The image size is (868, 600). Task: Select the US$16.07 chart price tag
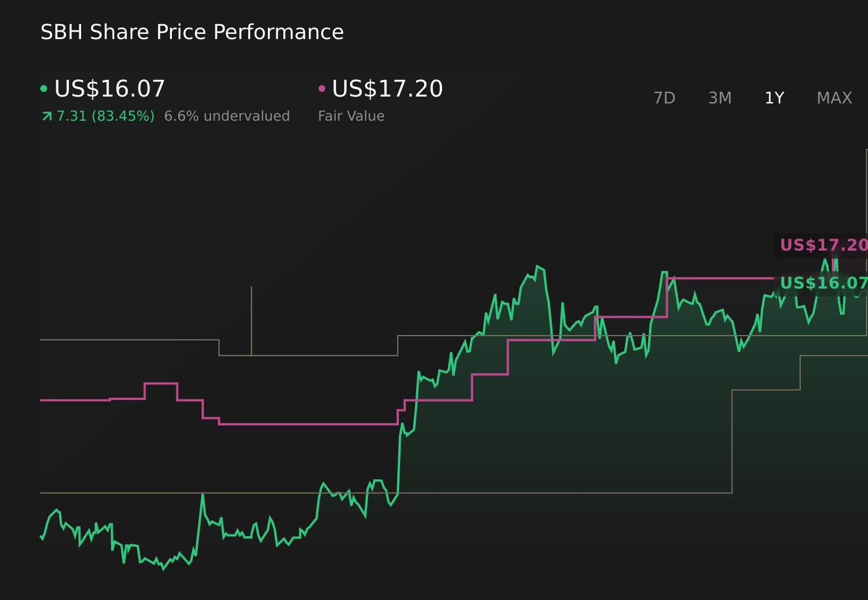click(x=823, y=283)
